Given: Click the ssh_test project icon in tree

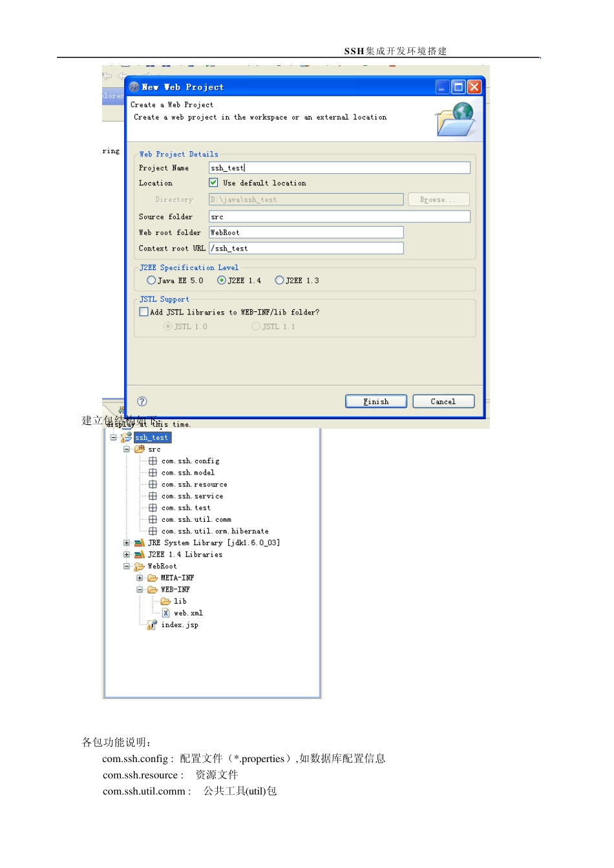Looking at the screenshot, I should click(x=127, y=438).
